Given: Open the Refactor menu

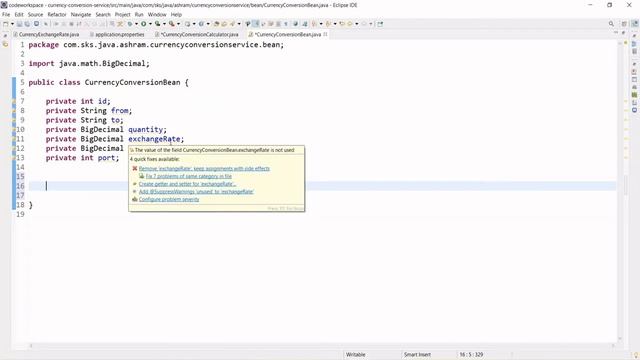Looking at the screenshot, I should click(57, 14).
